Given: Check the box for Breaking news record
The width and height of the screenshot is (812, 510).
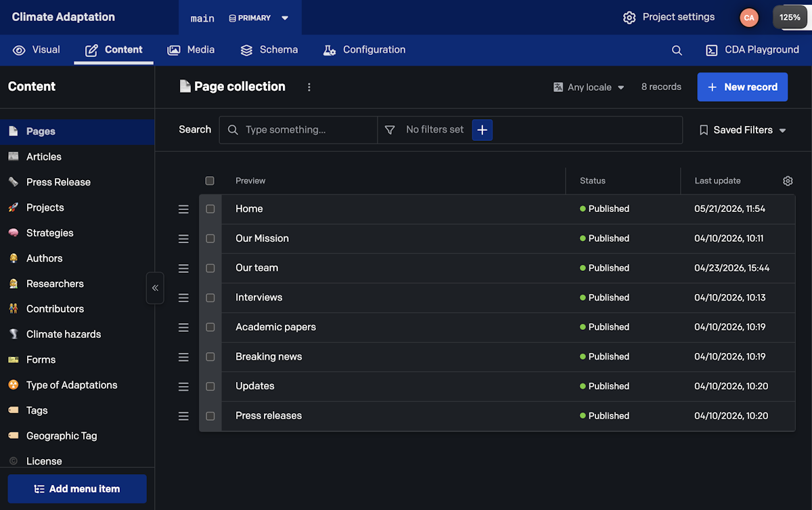Looking at the screenshot, I should pyautogui.click(x=210, y=357).
